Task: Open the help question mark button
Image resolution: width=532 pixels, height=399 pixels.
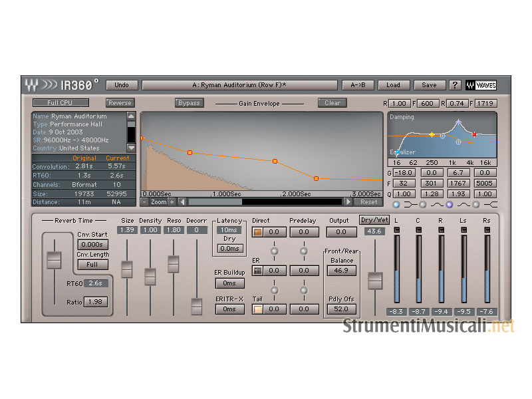Action: (x=455, y=85)
